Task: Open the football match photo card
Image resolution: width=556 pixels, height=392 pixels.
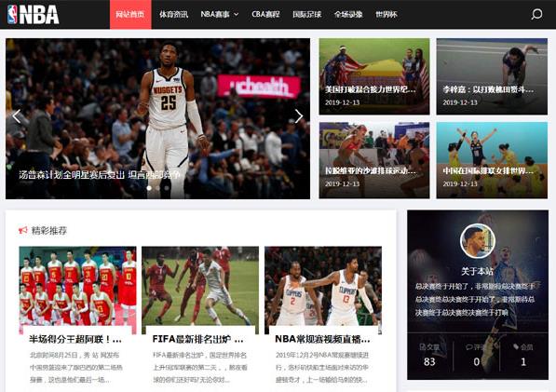Action: [200, 291]
